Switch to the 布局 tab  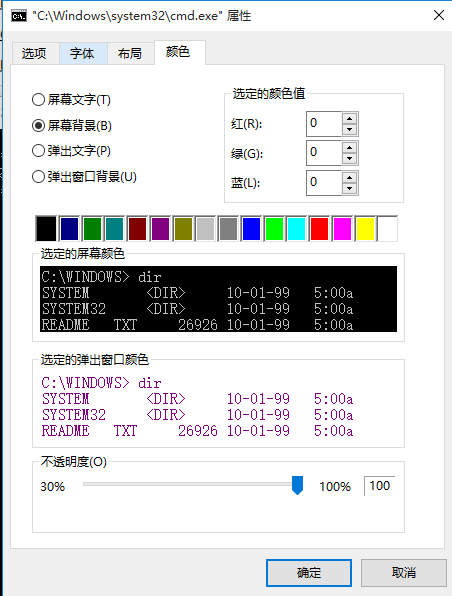click(x=130, y=54)
